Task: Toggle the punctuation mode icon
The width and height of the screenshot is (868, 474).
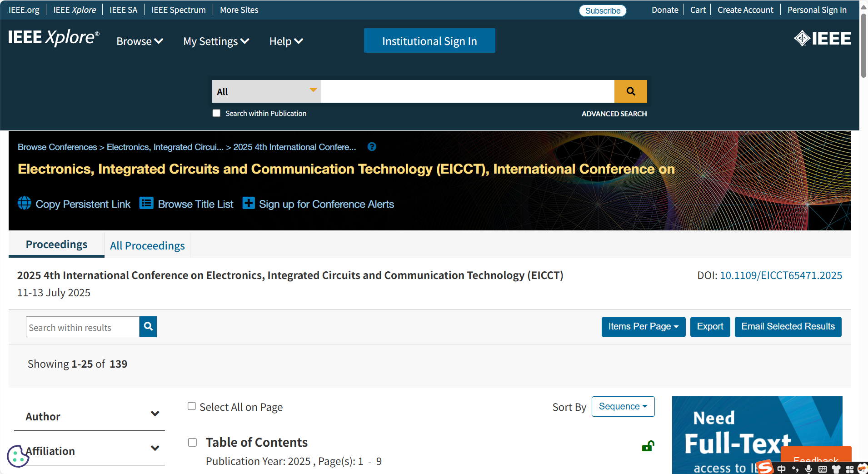Action: point(795,469)
